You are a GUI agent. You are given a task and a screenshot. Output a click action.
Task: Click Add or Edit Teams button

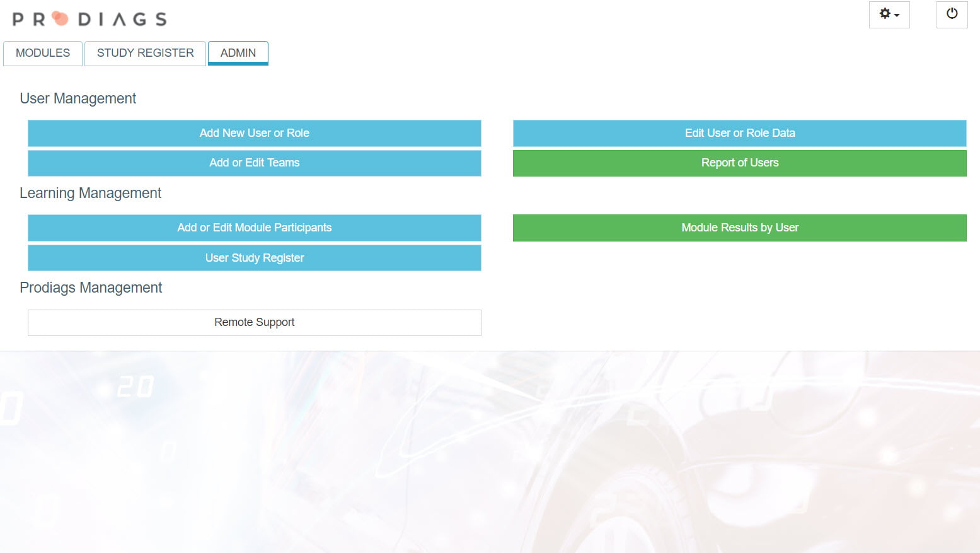tap(255, 163)
